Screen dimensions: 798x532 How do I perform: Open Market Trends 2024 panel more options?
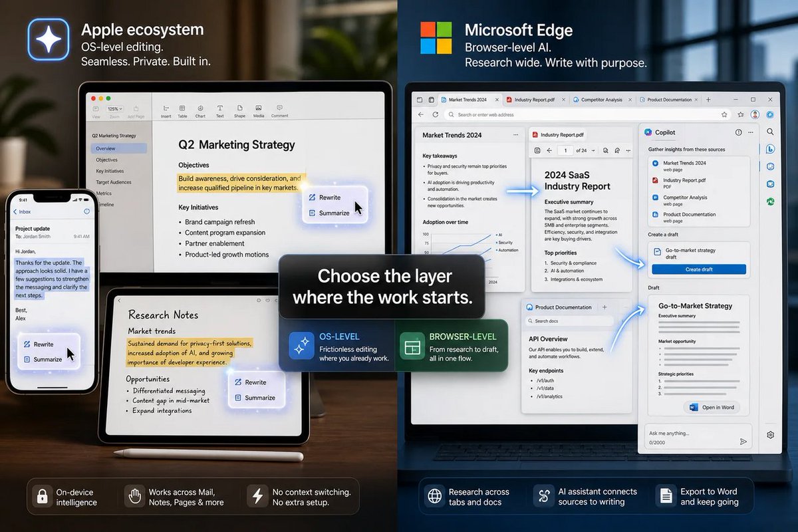515,135
